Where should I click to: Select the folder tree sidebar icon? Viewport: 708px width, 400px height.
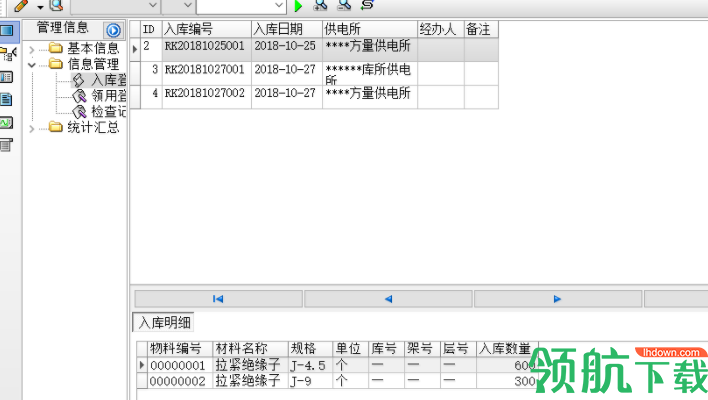(x=8, y=54)
